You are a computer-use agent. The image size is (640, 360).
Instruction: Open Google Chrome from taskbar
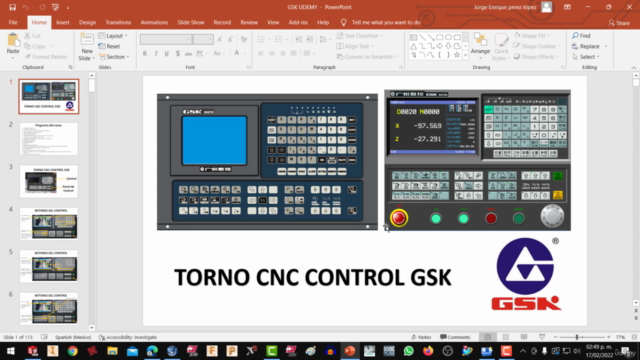click(x=72, y=351)
